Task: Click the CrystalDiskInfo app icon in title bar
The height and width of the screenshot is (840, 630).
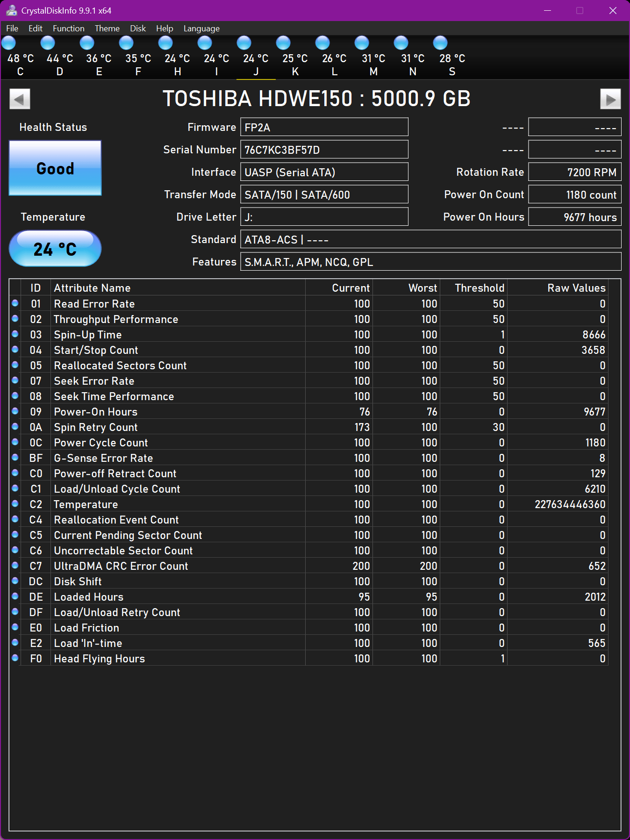Action: click(11, 10)
